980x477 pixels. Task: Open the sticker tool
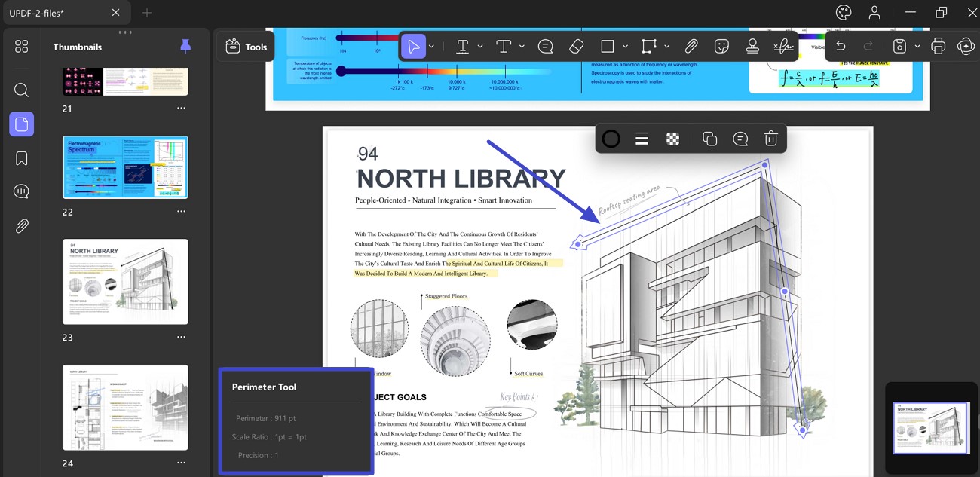tap(721, 47)
